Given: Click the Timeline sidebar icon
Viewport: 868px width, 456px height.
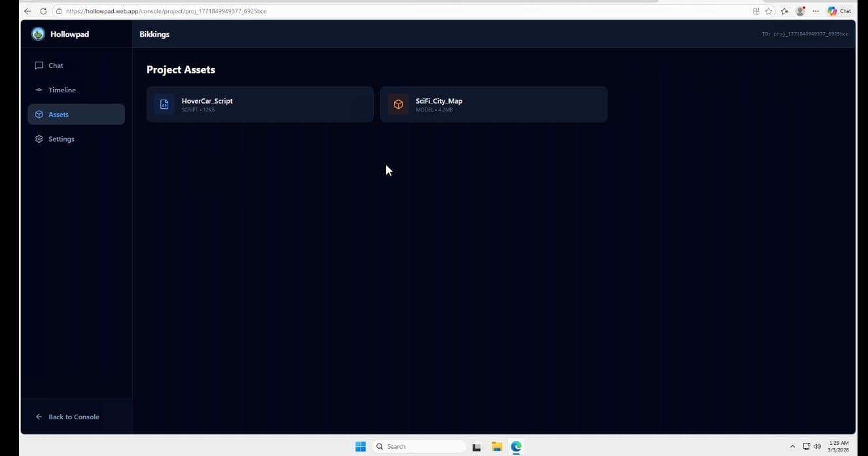Looking at the screenshot, I should tap(39, 90).
